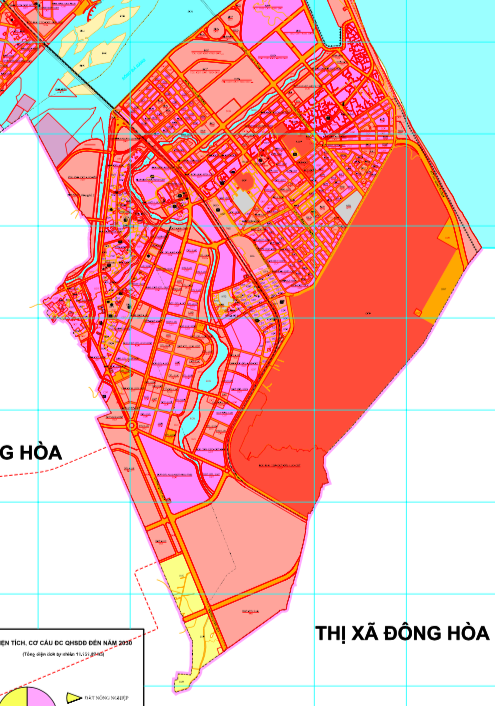Click the roundabout circle on the main road
This screenshot has height=706, width=495.
click(x=132, y=425)
